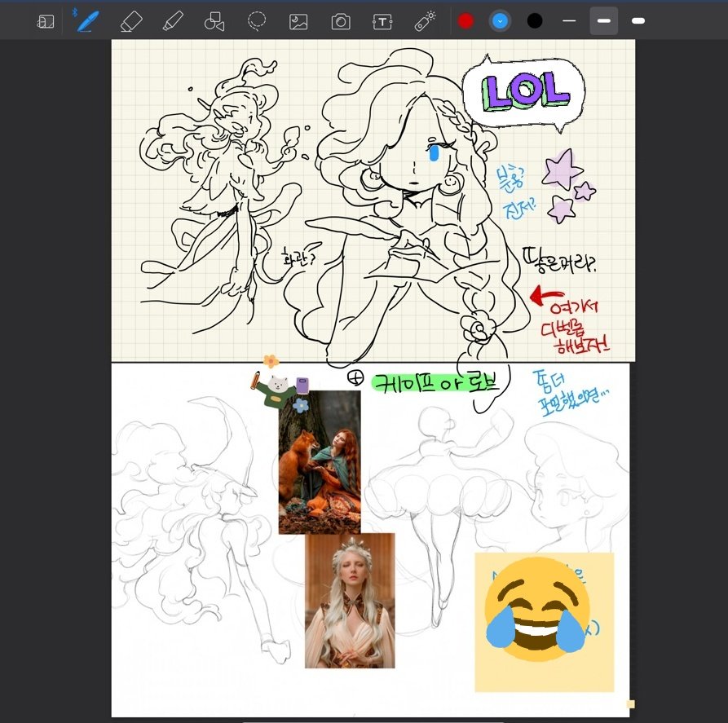Click the blue flower sticker
The height and width of the screenshot is (723, 728).
point(300,405)
